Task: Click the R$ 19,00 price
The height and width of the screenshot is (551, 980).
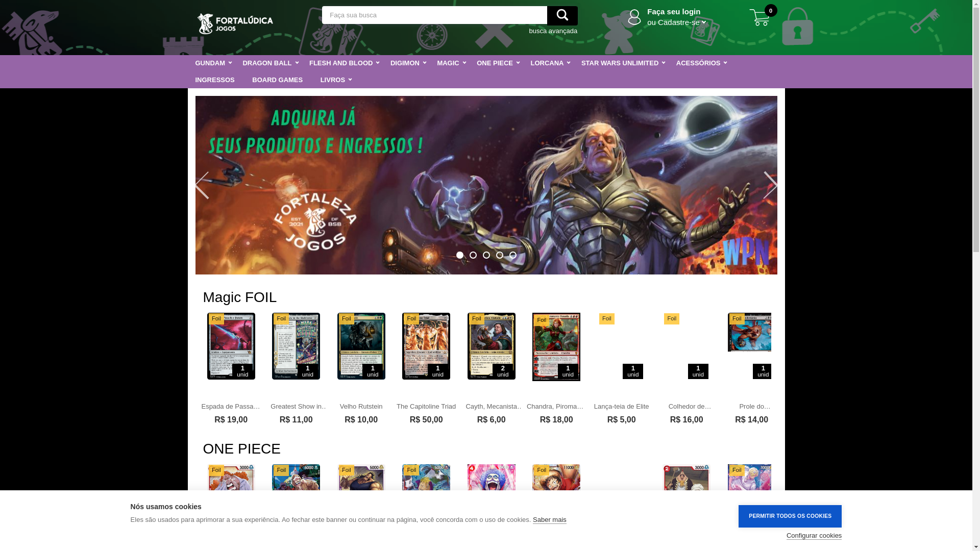Action: click(x=231, y=420)
